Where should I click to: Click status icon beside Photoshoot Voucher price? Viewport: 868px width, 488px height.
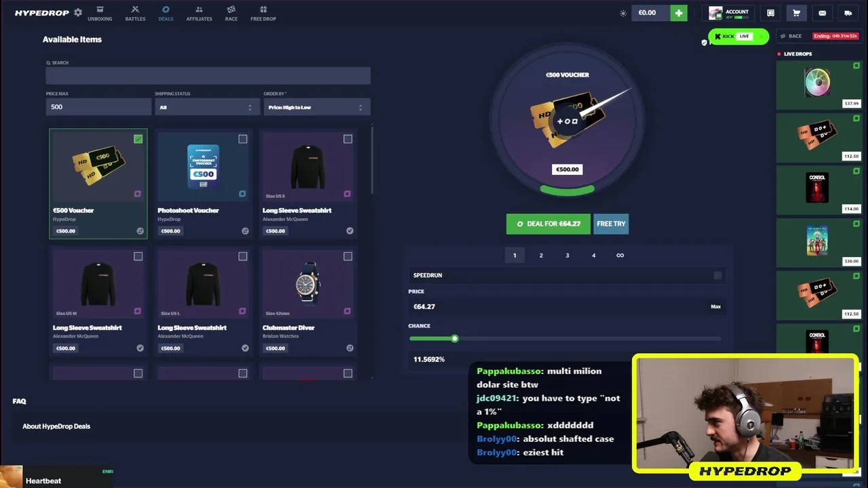[245, 230]
